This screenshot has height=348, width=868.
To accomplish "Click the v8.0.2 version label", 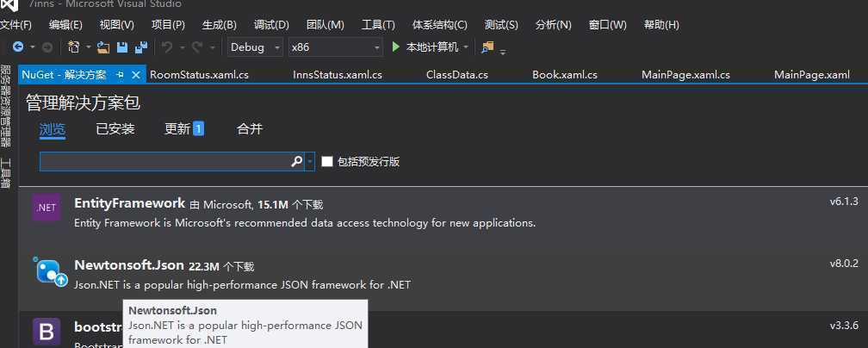I will pyautogui.click(x=844, y=264).
